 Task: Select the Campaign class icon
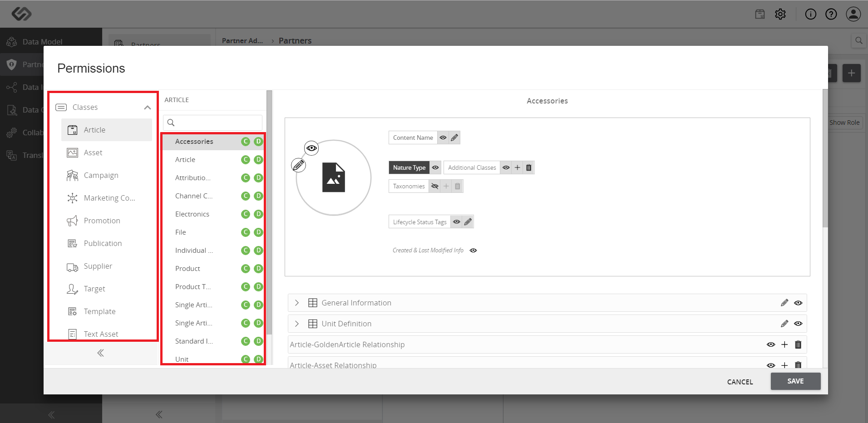72,175
